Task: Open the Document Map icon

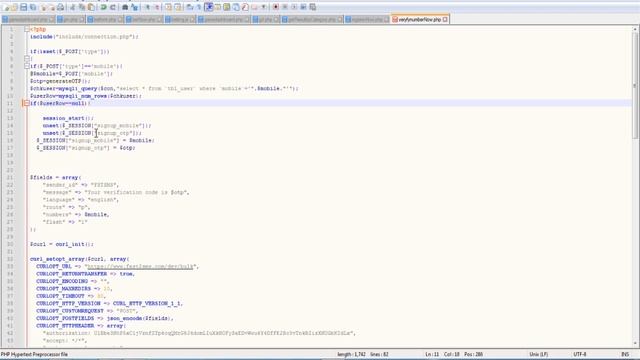Action: coord(227,7)
